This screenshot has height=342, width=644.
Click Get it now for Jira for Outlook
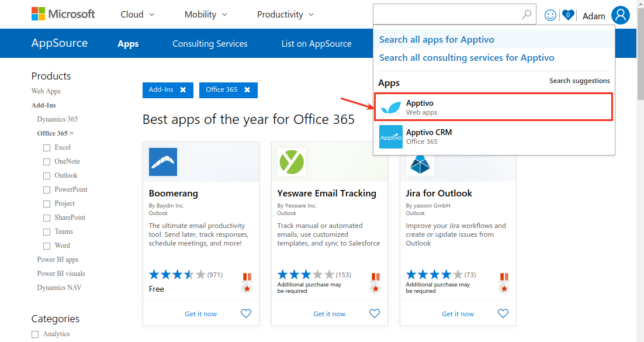pos(458,313)
